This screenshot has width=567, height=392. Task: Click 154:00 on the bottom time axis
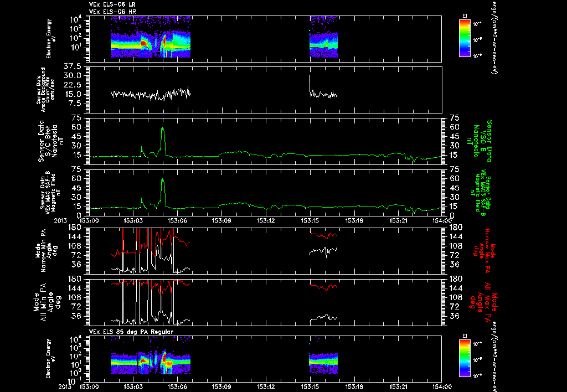(441, 386)
